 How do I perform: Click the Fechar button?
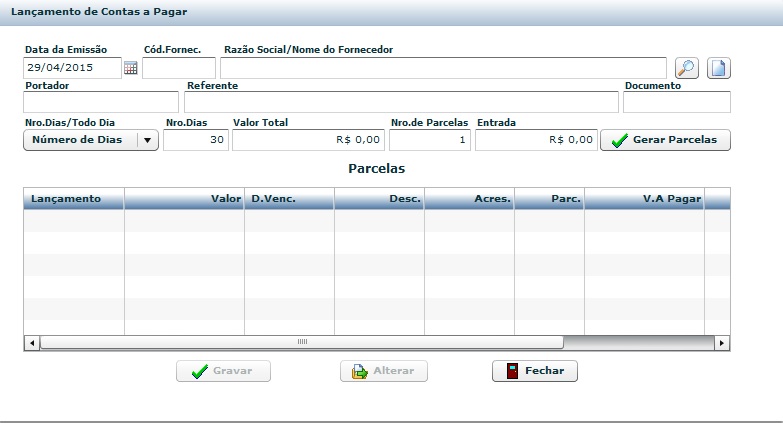pos(534,371)
